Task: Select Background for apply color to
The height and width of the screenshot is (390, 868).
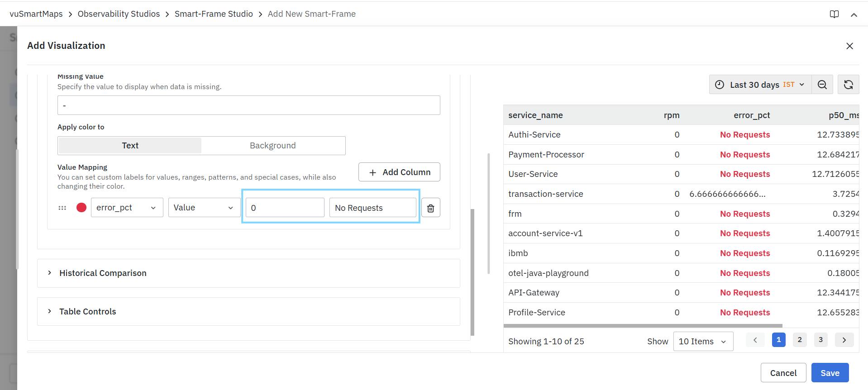Action: point(273,146)
